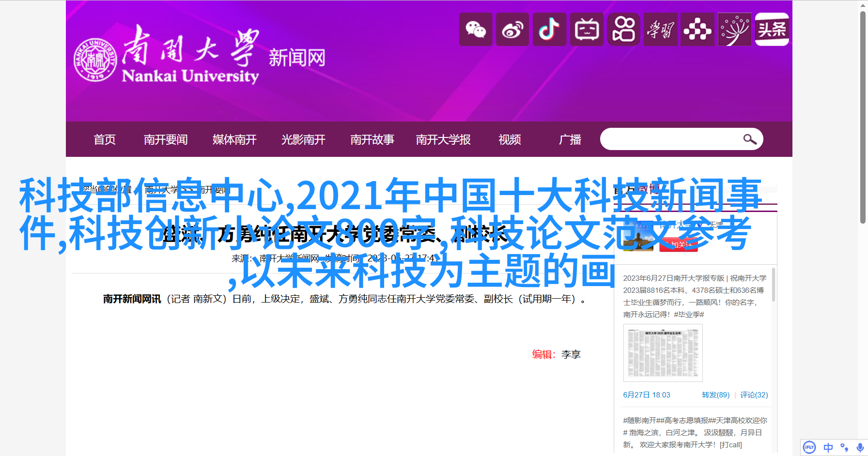868x456 pixels.
Task: Click the red 加关注 follow button
Action: 679,244
